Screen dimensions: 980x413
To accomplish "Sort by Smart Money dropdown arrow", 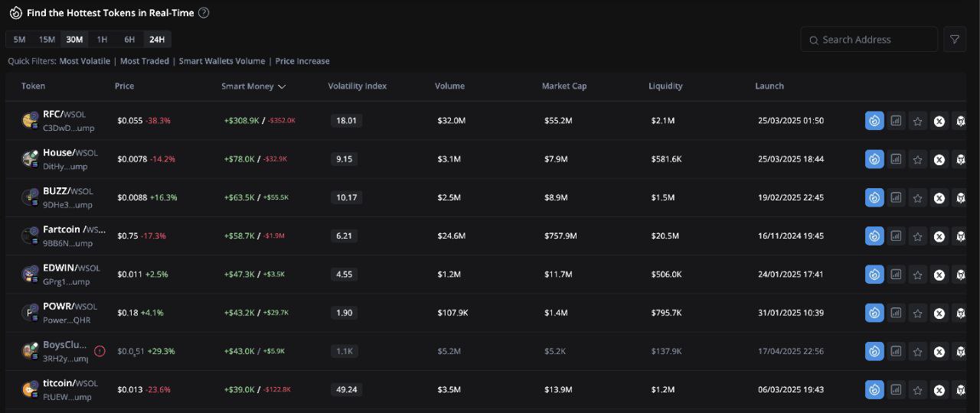I will (x=282, y=86).
